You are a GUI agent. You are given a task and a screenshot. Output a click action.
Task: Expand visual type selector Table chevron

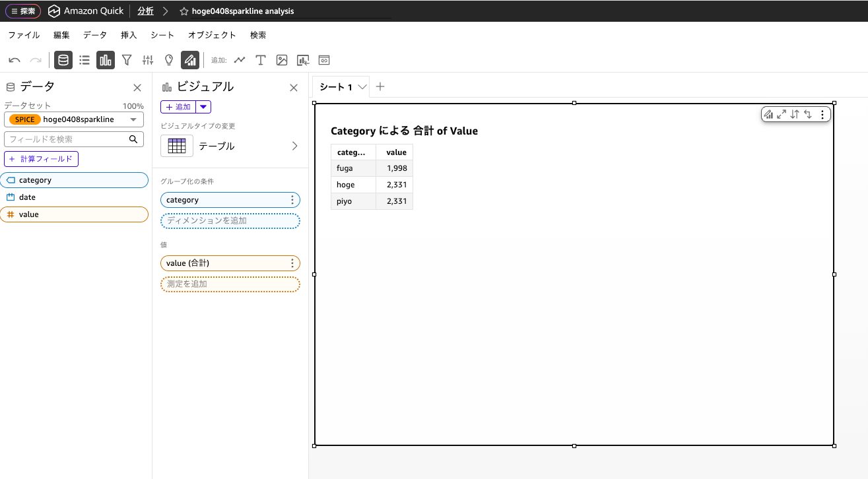pyautogui.click(x=294, y=146)
